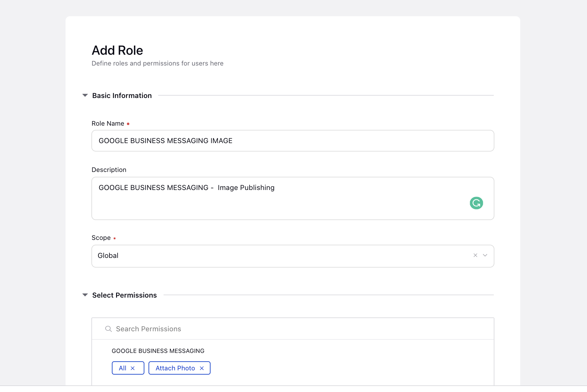Click the Add Role heading
The image size is (587, 392).
[117, 50]
